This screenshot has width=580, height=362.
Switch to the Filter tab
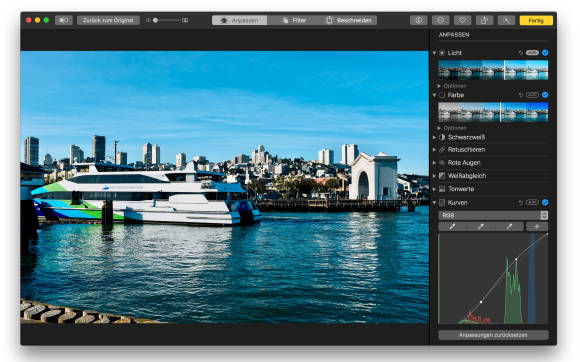pyautogui.click(x=294, y=20)
